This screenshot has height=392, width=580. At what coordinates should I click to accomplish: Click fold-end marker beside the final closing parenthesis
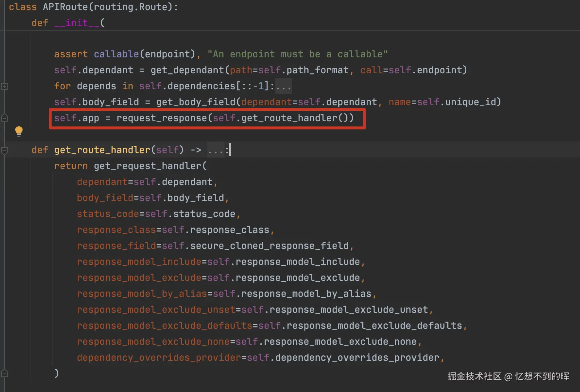[4, 373]
